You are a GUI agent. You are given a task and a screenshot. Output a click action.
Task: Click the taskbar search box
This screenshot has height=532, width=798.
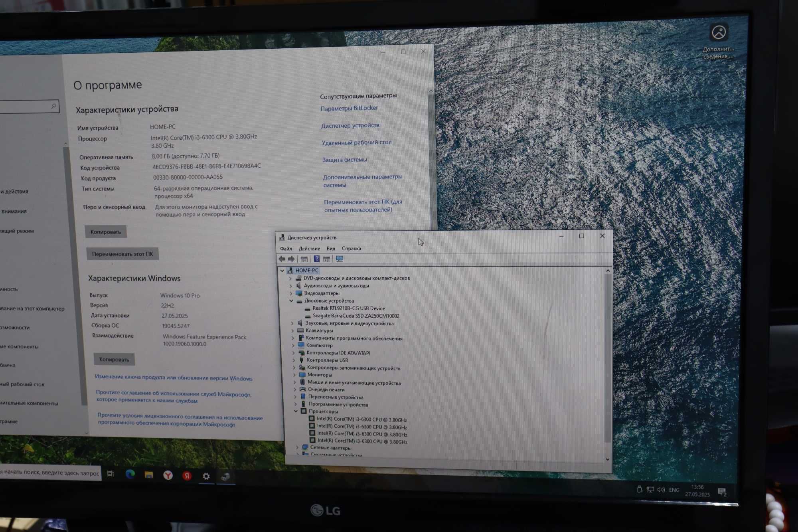coord(50,473)
